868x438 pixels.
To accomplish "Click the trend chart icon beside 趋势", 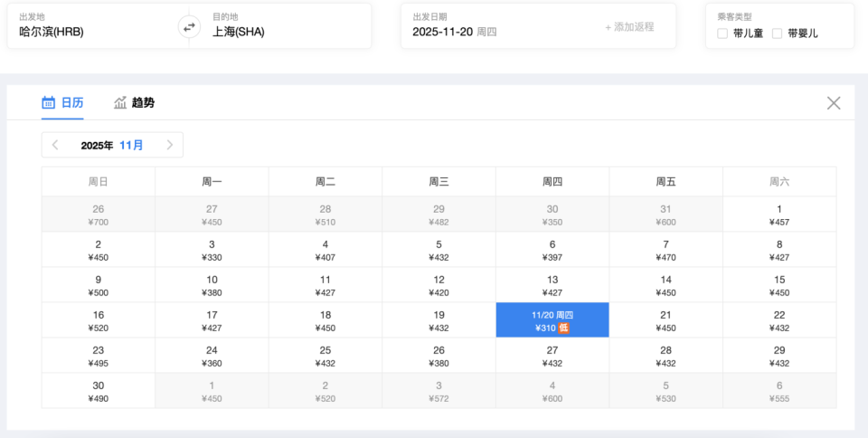I will 120,103.
